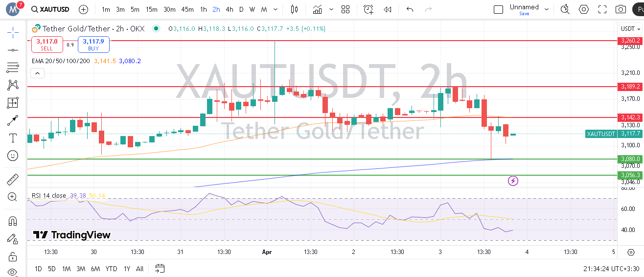Select the 15m interval
Screen dimensions: 644x277
tap(152, 9)
